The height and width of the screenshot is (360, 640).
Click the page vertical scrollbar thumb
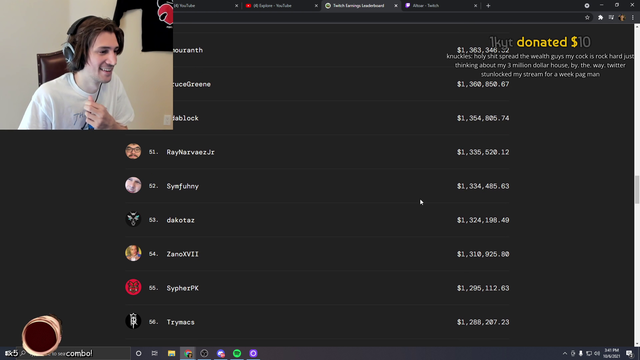point(637,189)
